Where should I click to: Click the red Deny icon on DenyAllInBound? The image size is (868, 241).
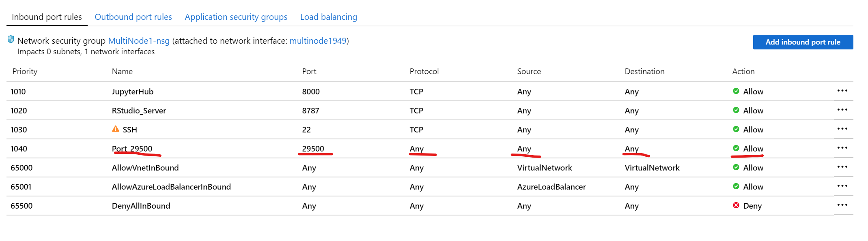736,205
